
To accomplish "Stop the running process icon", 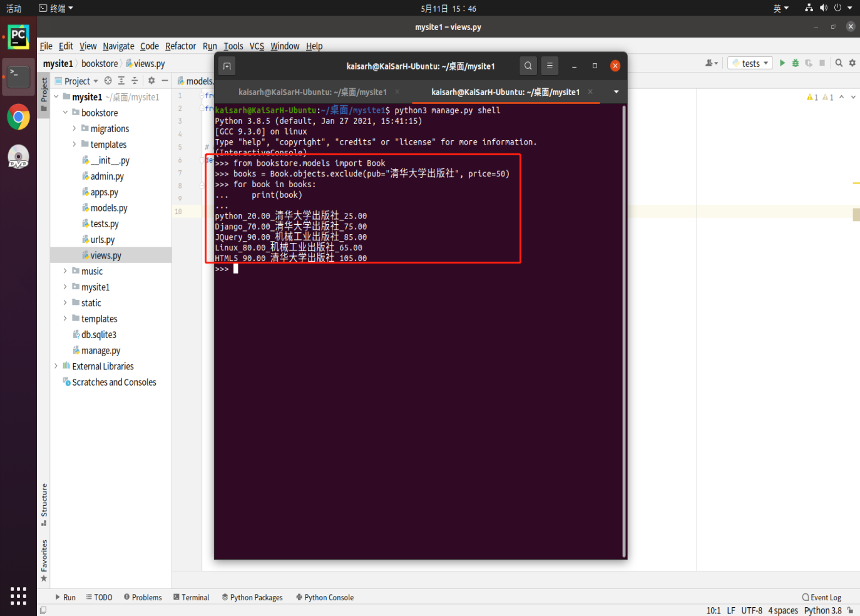I will (x=822, y=63).
